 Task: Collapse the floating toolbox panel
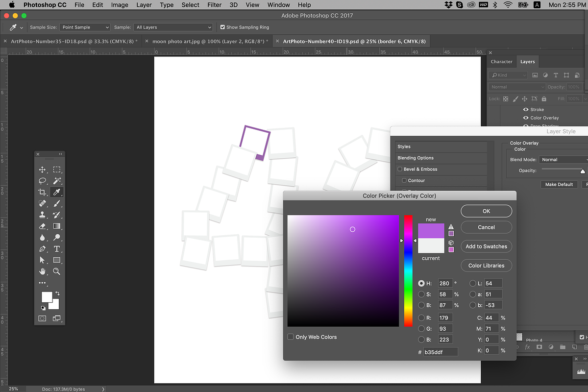tap(61, 154)
